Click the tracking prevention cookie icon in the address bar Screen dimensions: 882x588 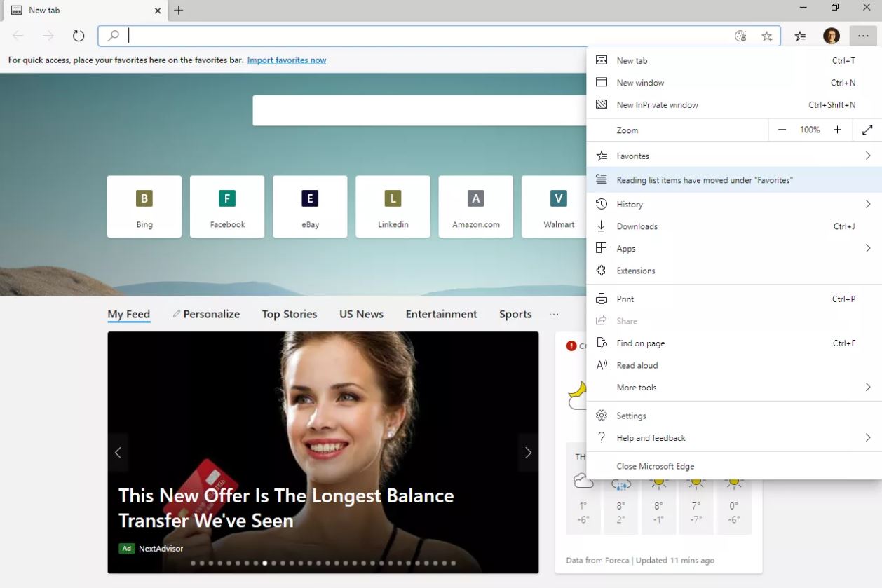tap(740, 36)
